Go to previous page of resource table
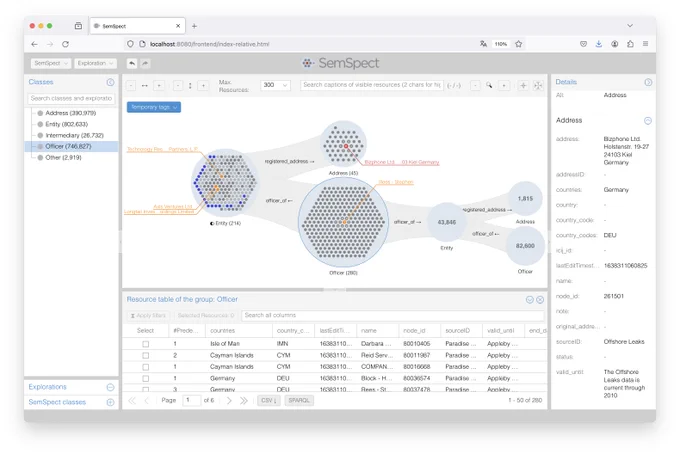 (x=147, y=400)
